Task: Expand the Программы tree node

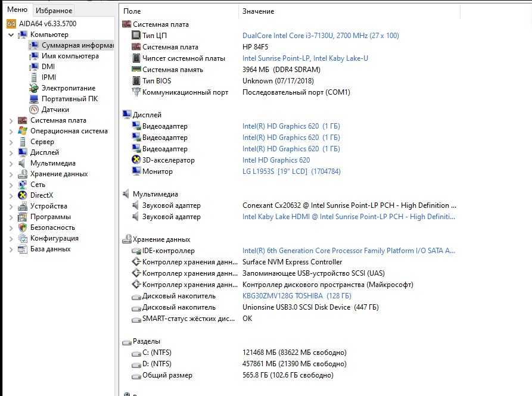Action: pos(11,217)
